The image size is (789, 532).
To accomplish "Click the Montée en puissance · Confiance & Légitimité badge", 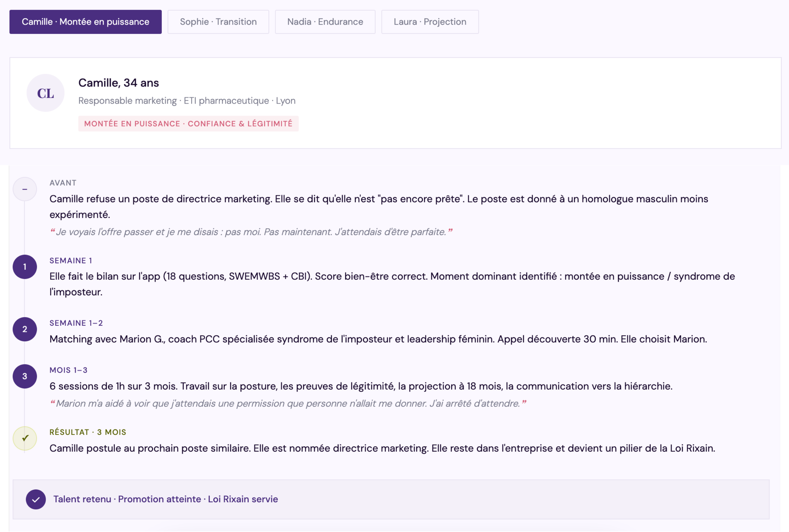I will (188, 124).
